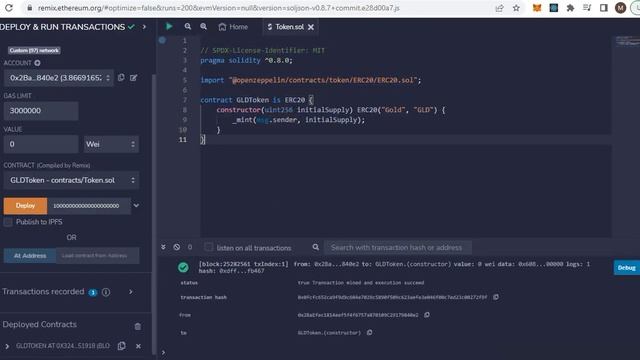The image size is (640, 360).
Task: Focus the value amount input
Action: point(41,144)
